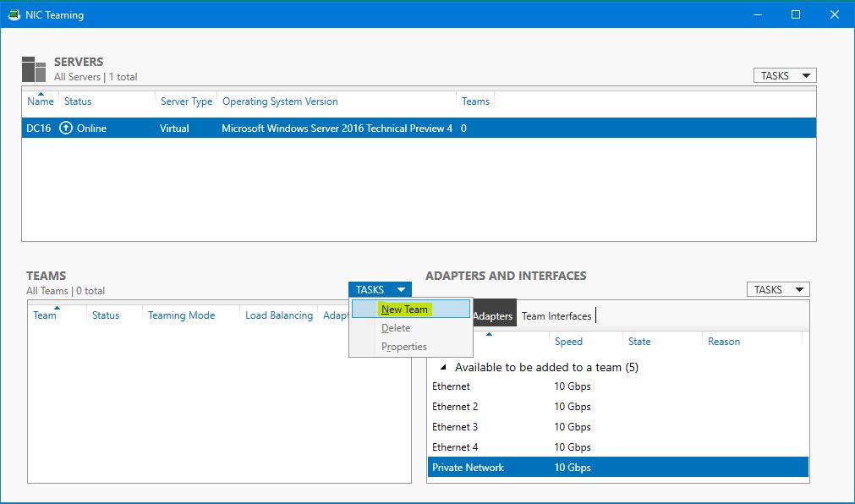
Task: Sort teams list by Status column
Action: (x=106, y=315)
